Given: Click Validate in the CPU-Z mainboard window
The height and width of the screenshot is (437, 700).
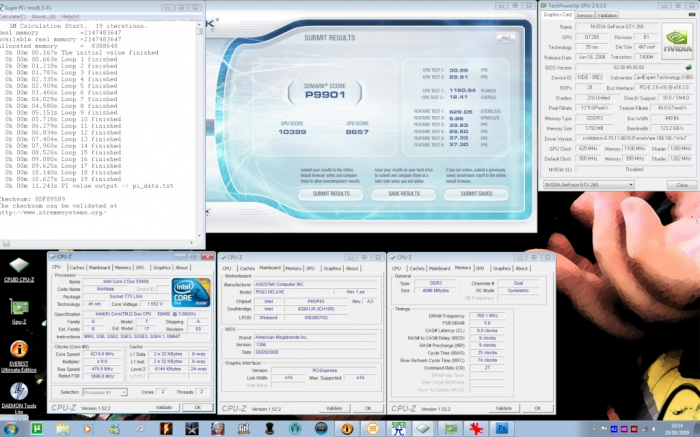Looking at the screenshot, I should pyautogui.click(x=334, y=408).
